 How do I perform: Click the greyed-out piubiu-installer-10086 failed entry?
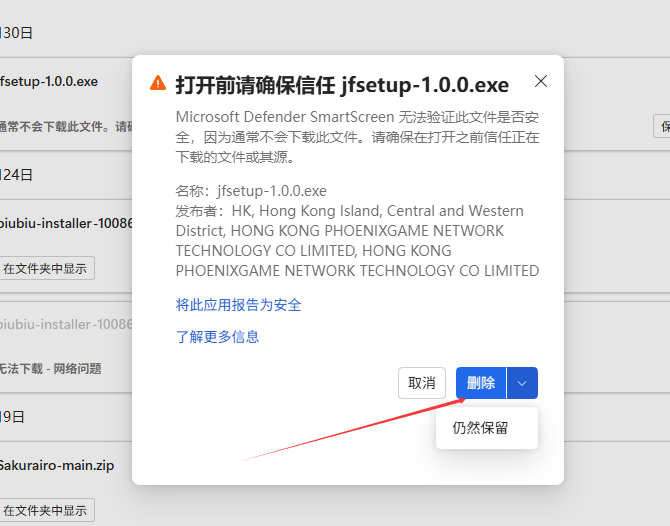[x=66, y=324]
